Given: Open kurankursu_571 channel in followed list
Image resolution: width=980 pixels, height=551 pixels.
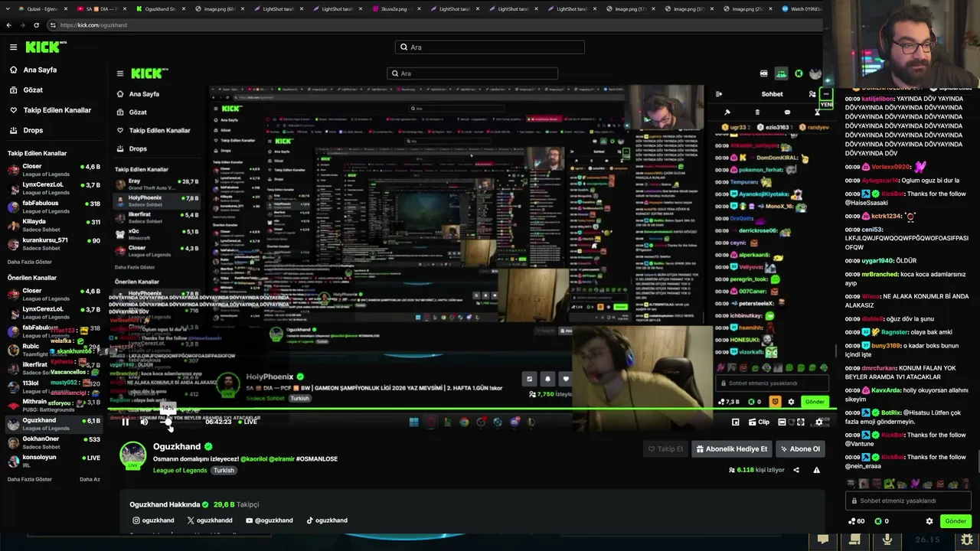Looking at the screenshot, I should pos(54,243).
